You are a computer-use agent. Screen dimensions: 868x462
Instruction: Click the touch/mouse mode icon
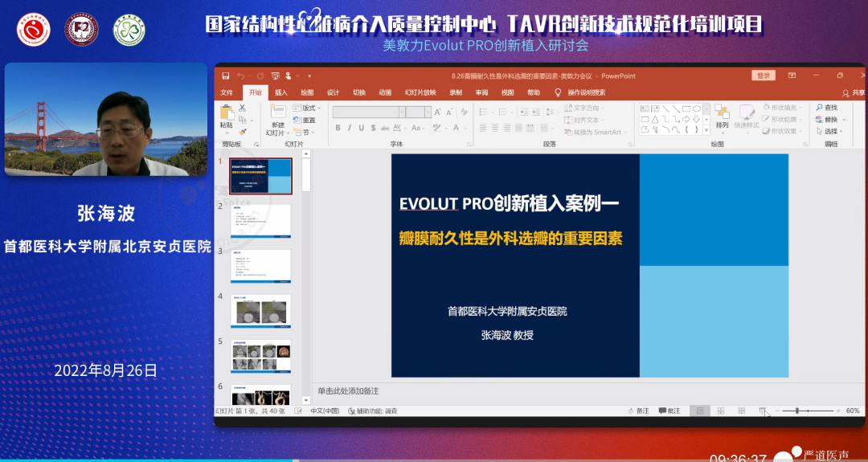[289, 76]
